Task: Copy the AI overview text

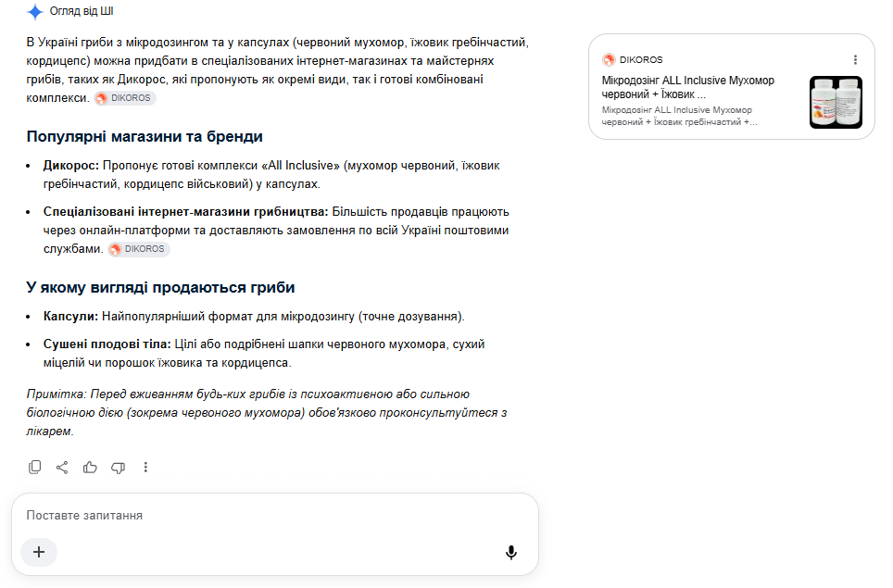Action: [x=35, y=468]
